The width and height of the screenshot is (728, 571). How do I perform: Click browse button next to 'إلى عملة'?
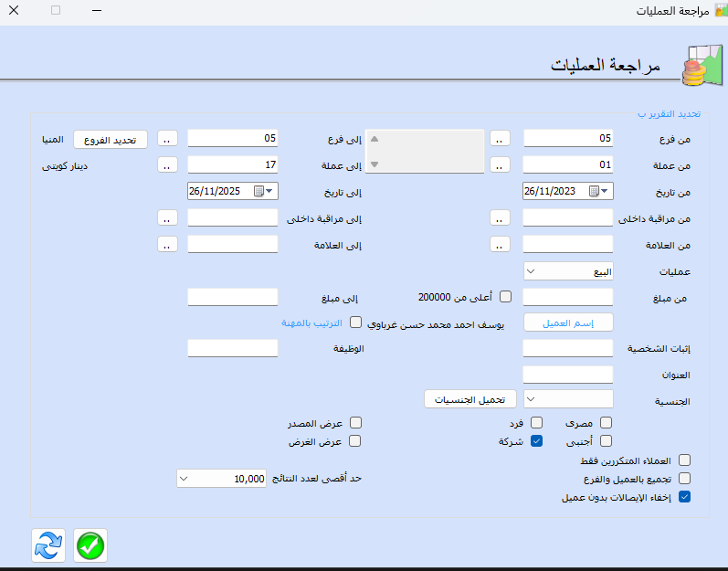coord(167,165)
